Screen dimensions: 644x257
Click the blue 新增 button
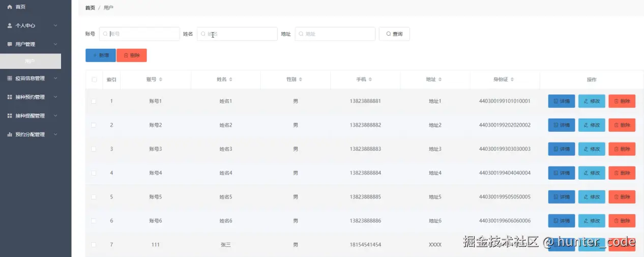pos(101,55)
